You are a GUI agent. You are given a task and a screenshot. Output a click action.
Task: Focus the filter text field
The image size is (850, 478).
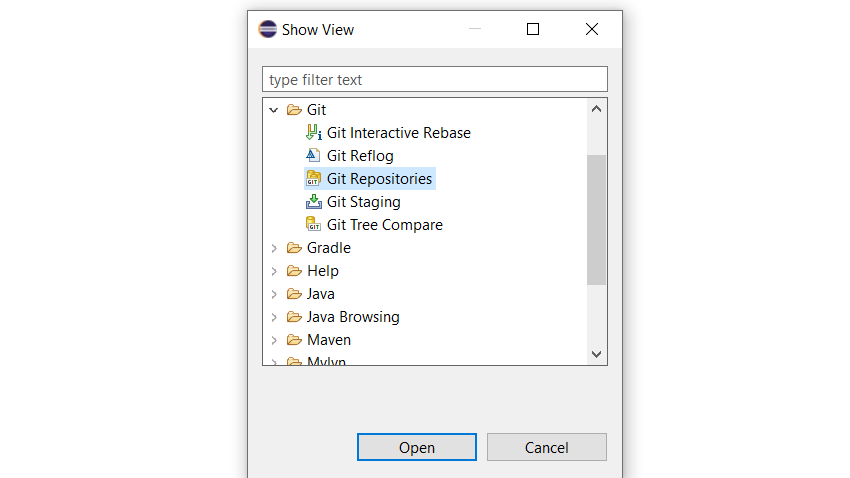click(434, 79)
